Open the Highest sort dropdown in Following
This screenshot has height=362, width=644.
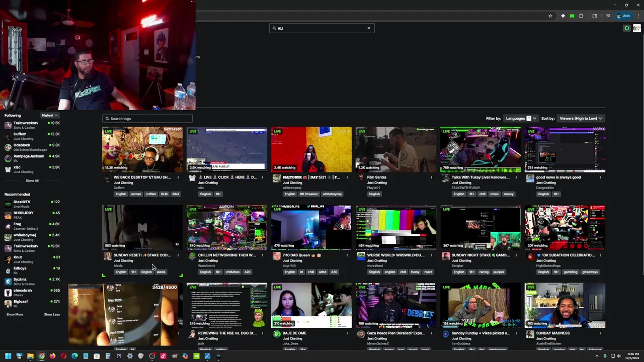tap(49, 115)
